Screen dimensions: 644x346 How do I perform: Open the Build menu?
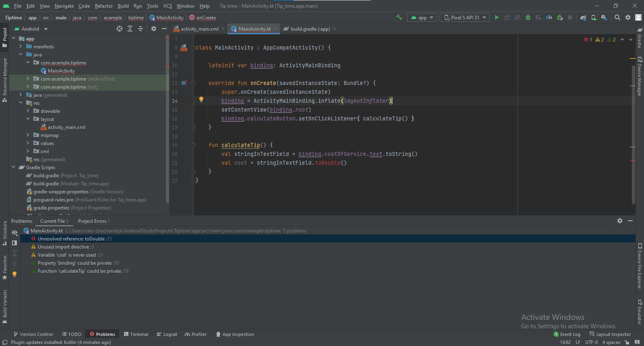pos(123,6)
